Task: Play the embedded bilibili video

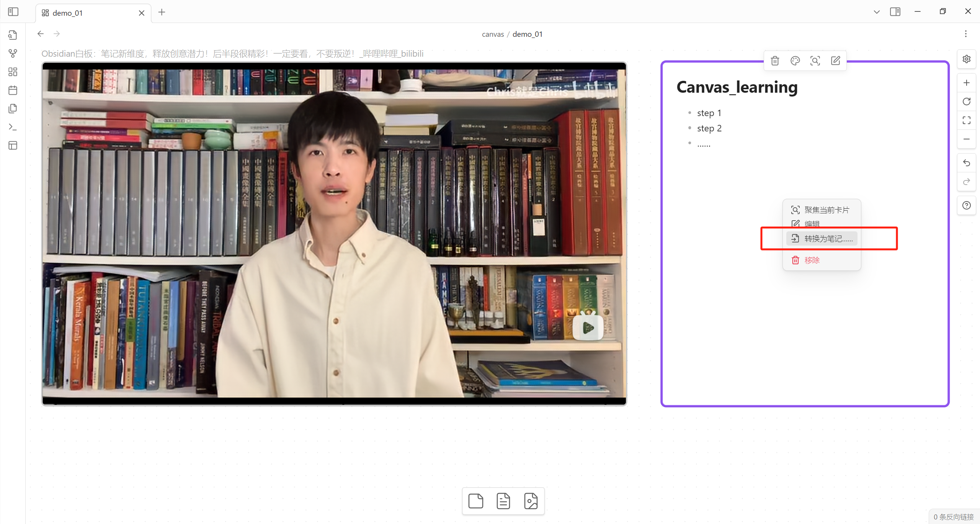Action: tap(588, 327)
